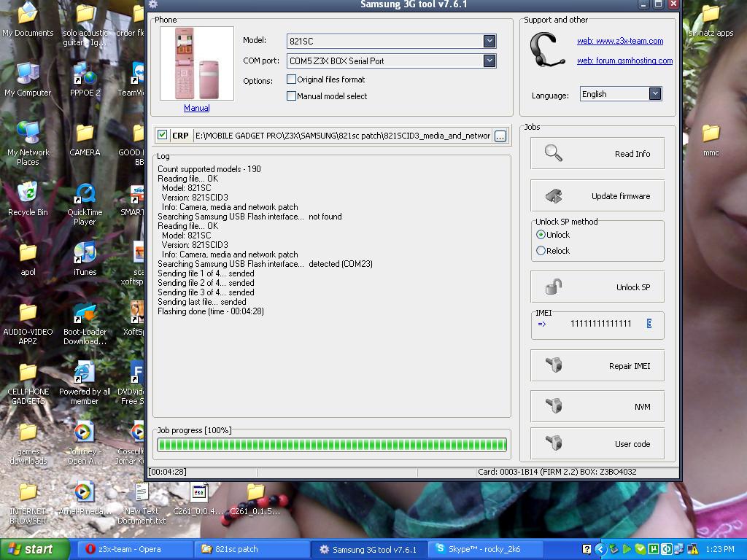Click the Read Info button
The image size is (747, 560).
click(597, 153)
